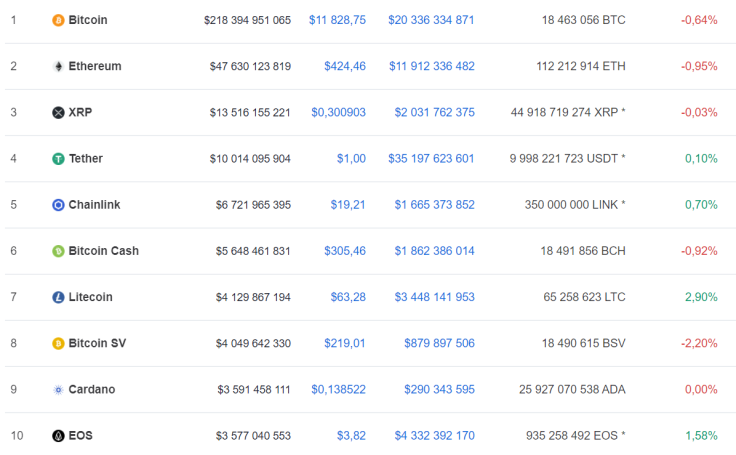Select the supply 9 998 221 723 USDT
736x455 pixels.
pyautogui.click(x=564, y=159)
